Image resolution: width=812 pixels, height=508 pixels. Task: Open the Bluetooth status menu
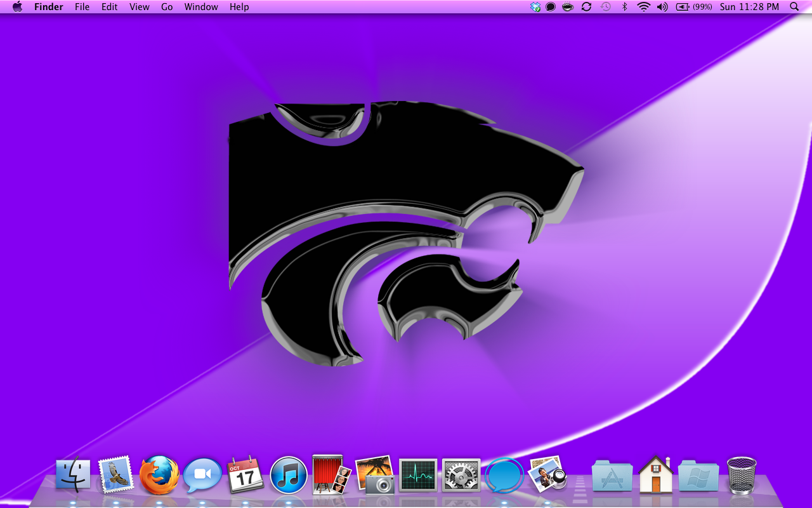[x=624, y=7]
